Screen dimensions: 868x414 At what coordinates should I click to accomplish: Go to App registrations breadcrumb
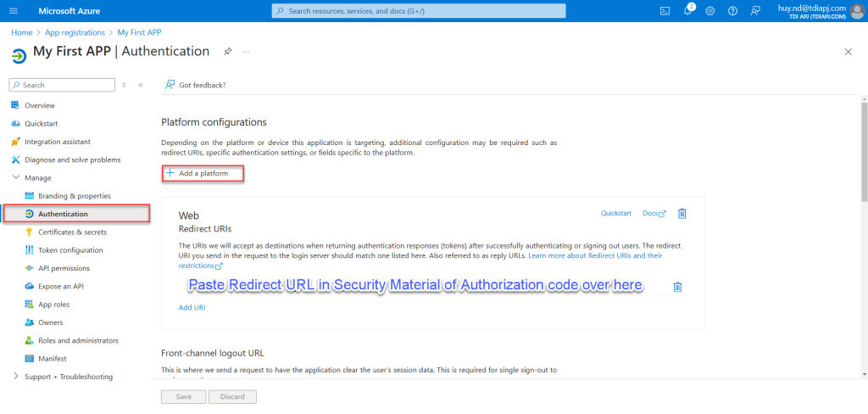click(x=76, y=32)
